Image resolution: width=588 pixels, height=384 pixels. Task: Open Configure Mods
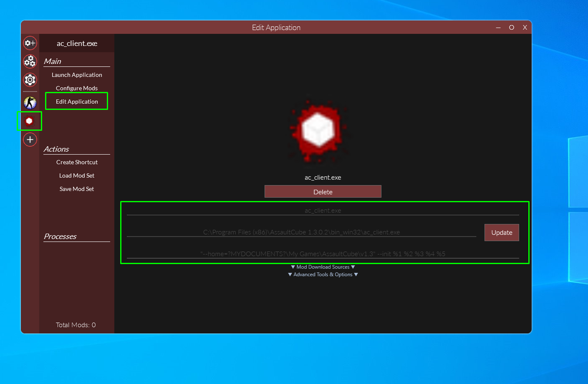(77, 88)
